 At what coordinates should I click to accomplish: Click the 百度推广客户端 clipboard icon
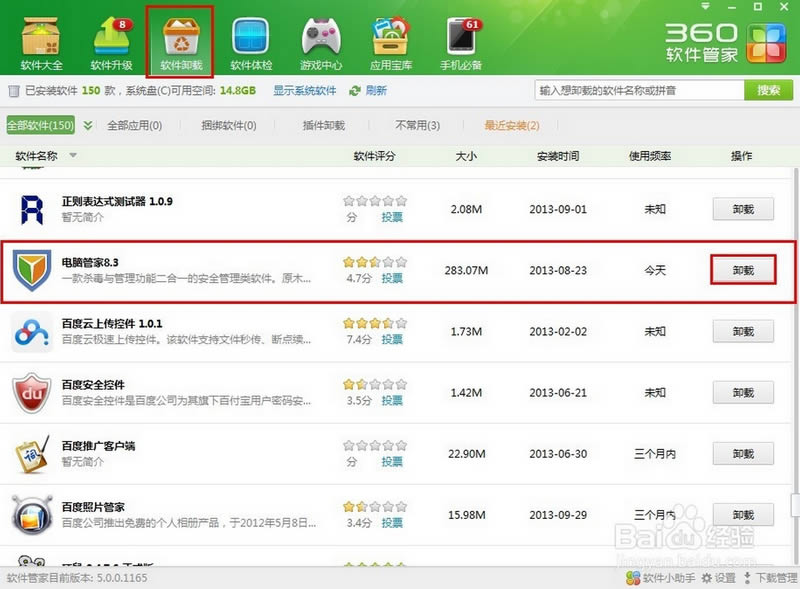[32, 454]
